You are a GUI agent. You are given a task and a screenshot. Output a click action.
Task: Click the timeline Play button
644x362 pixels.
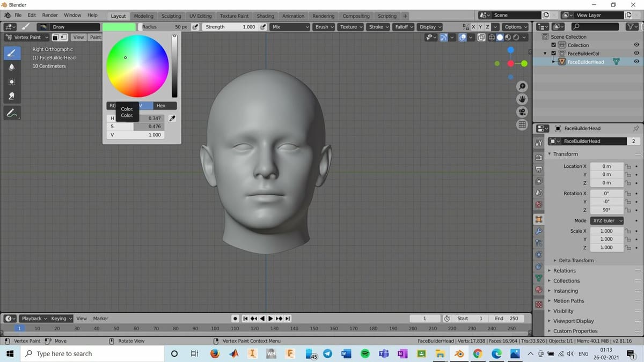coord(270,319)
